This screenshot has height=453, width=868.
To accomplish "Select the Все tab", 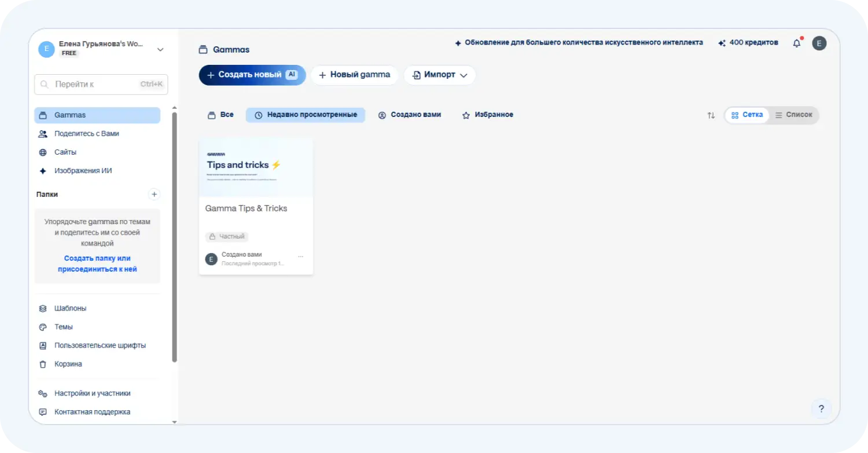I will pos(221,115).
